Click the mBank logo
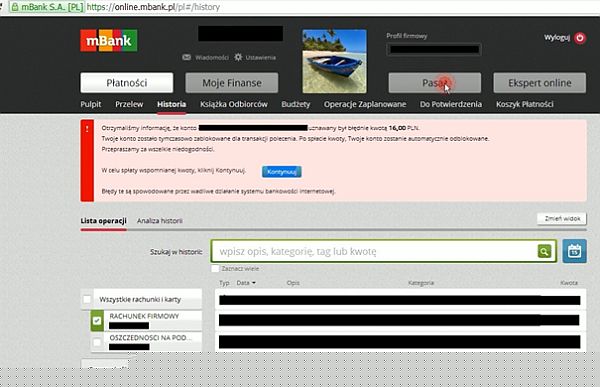The image size is (600, 387). tap(109, 40)
